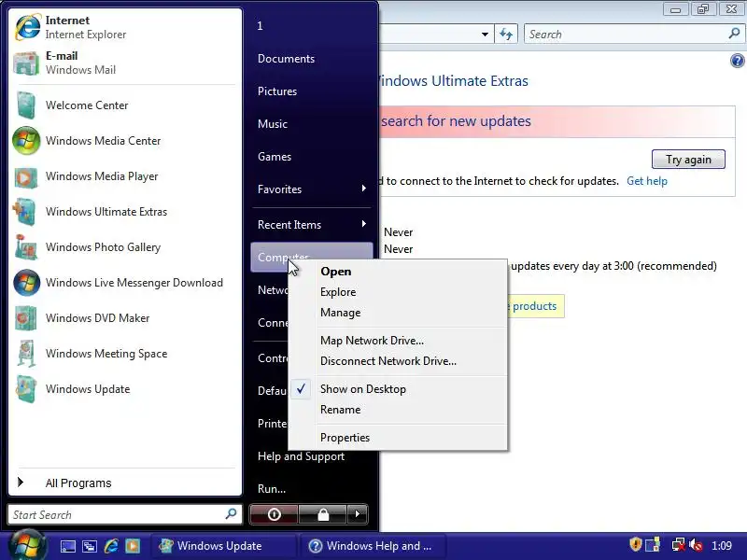Screen dimensions: 747x560
Task: Click the search magnifier in window
Action: [734, 34]
